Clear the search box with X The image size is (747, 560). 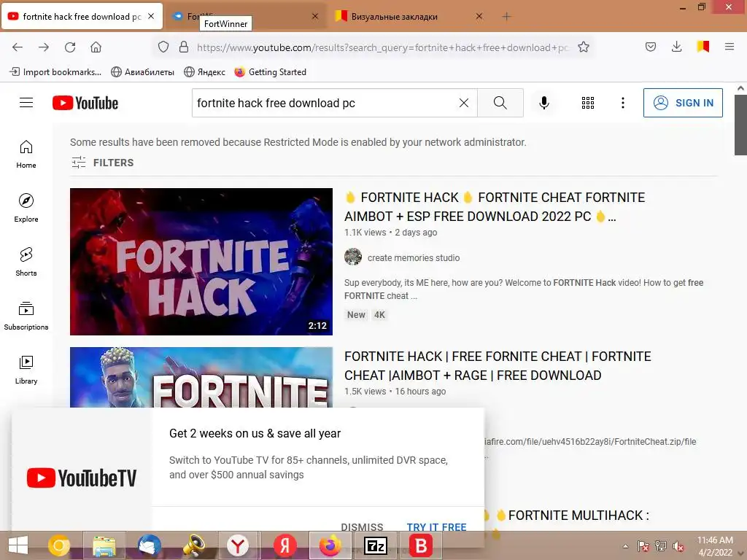coord(464,103)
